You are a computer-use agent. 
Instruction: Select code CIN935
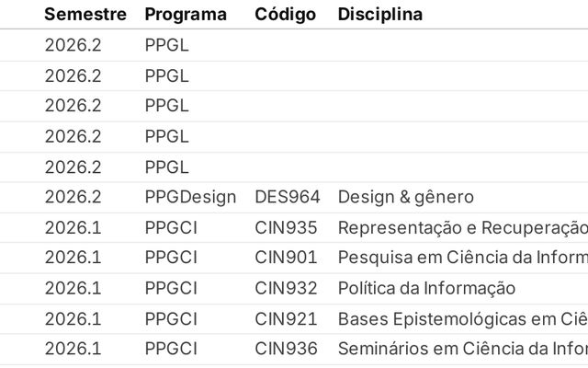tap(286, 227)
